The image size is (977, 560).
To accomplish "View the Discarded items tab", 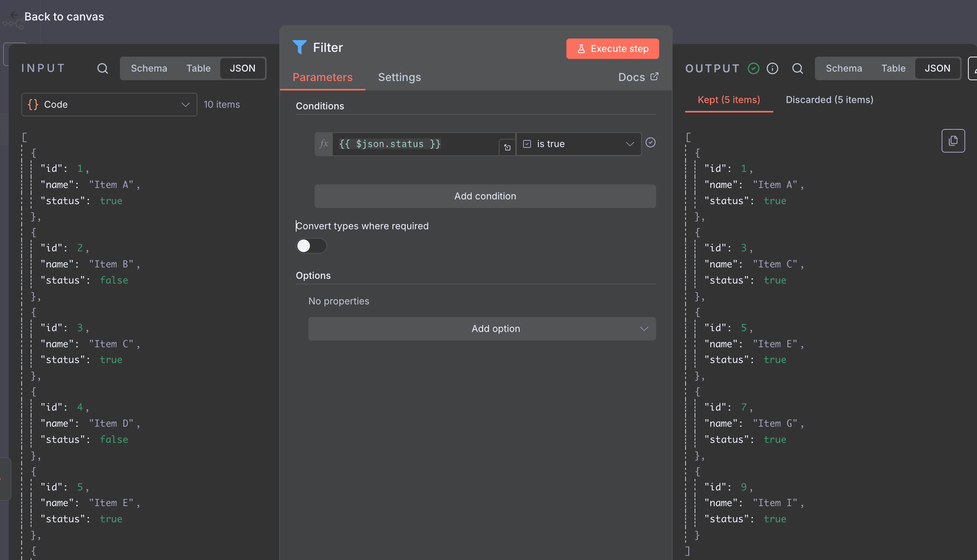I will [829, 99].
